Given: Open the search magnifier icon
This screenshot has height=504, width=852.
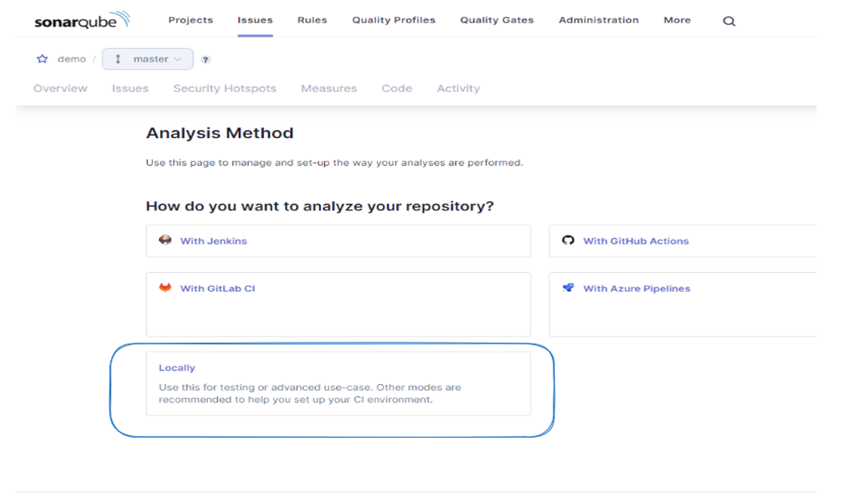Looking at the screenshot, I should pos(729,21).
